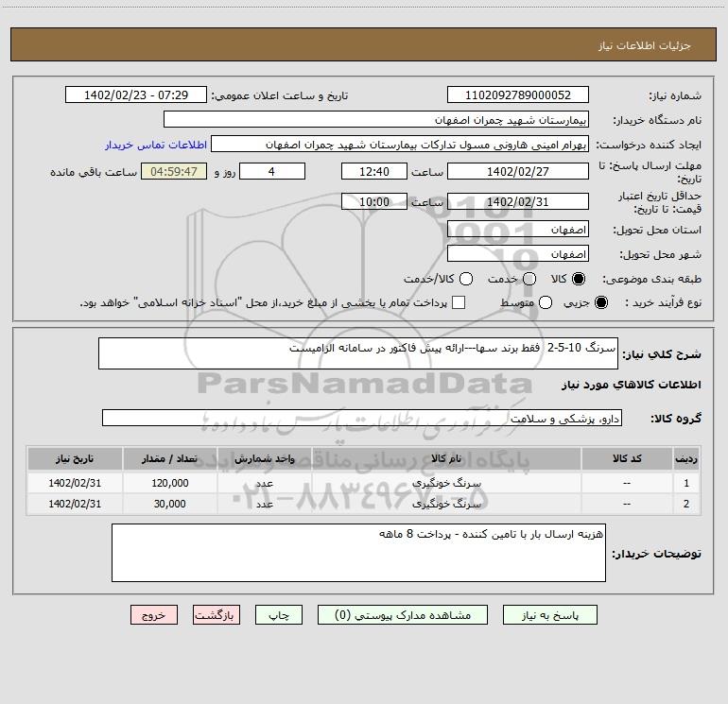728x704 pixels.
Task: Click the پاسخ به نیاز button
Action: [549, 615]
